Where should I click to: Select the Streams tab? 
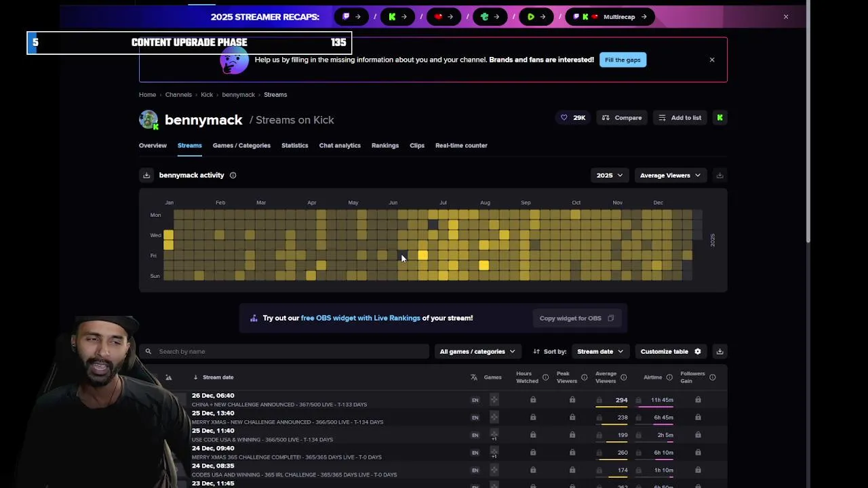(x=190, y=145)
